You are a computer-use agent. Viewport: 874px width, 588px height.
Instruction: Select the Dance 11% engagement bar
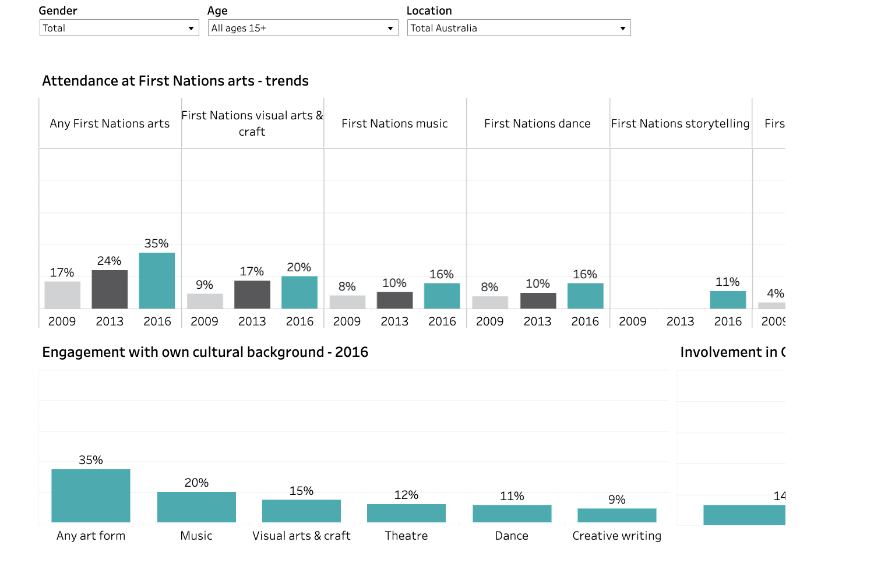click(512, 513)
